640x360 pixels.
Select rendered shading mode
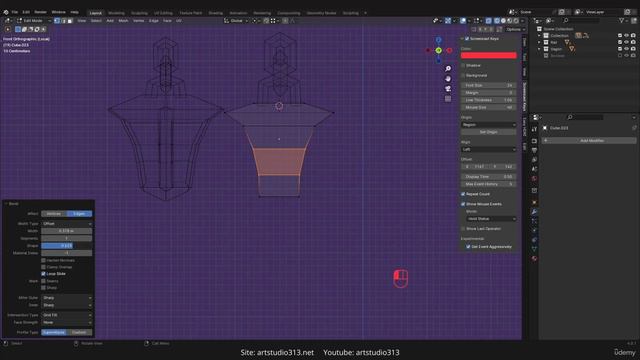pyautogui.click(x=516, y=21)
